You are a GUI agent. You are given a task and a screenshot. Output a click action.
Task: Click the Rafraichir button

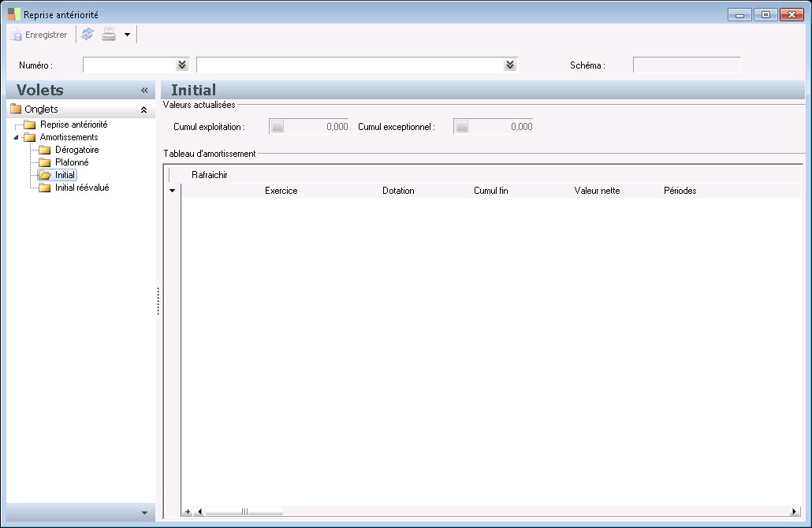coord(210,175)
